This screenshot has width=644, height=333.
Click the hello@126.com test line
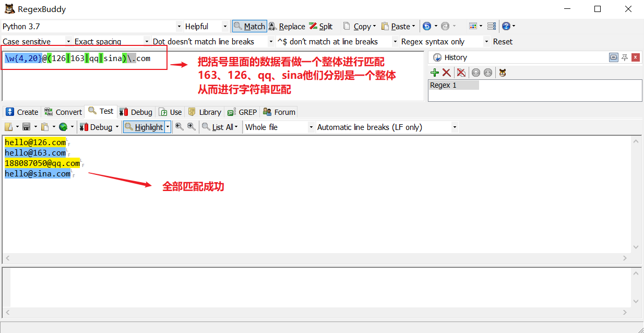click(35, 142)
